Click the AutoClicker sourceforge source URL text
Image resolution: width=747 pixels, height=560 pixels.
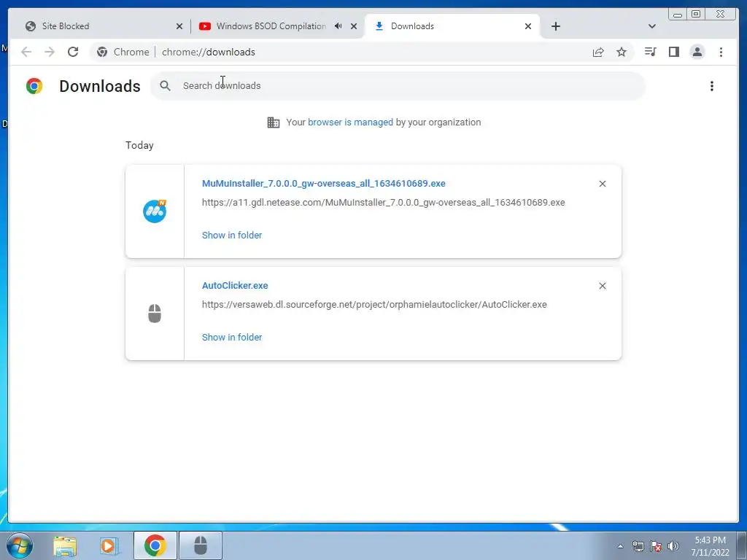click(374, 304)
